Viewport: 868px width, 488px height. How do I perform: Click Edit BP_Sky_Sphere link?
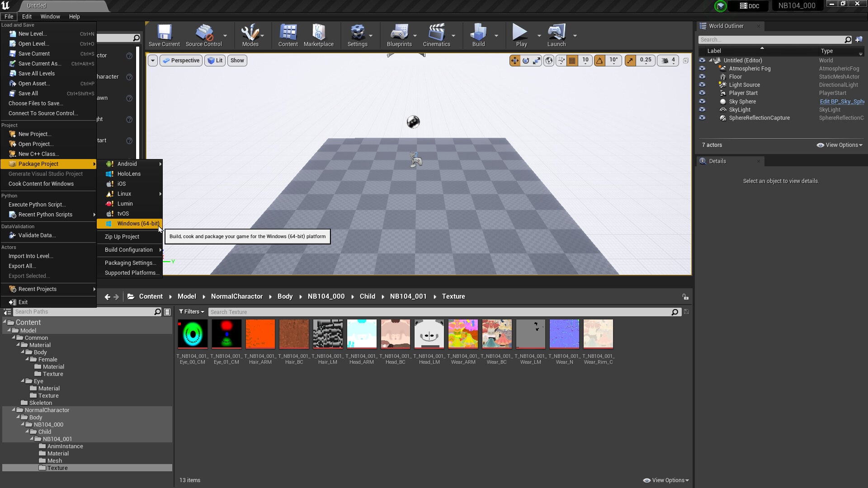coord(842,102)
